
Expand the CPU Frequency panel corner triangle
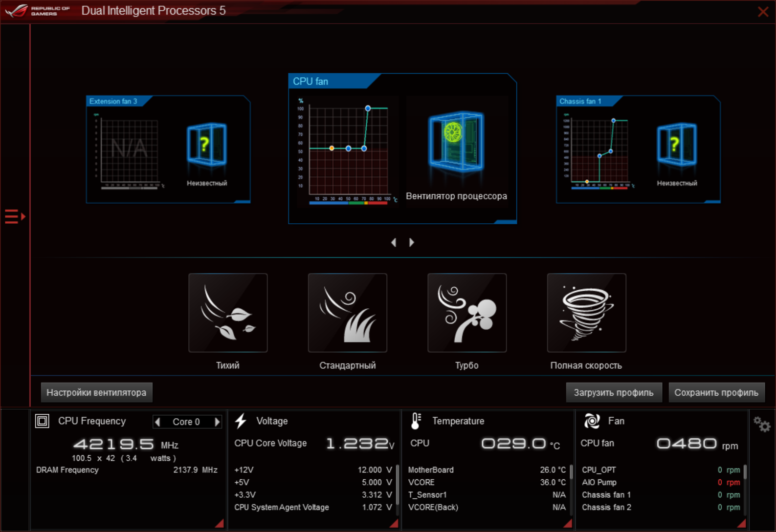tap(220, 523)
